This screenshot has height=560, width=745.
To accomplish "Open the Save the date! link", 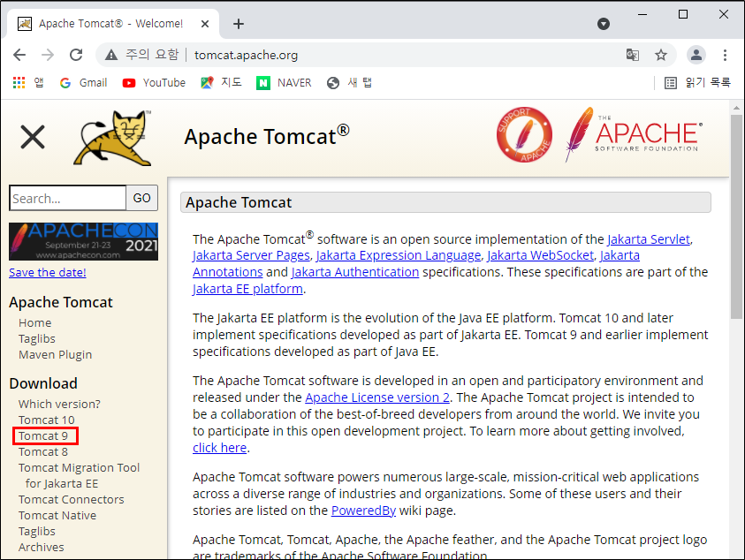I will pyautogui.click(x=48, y=273).
